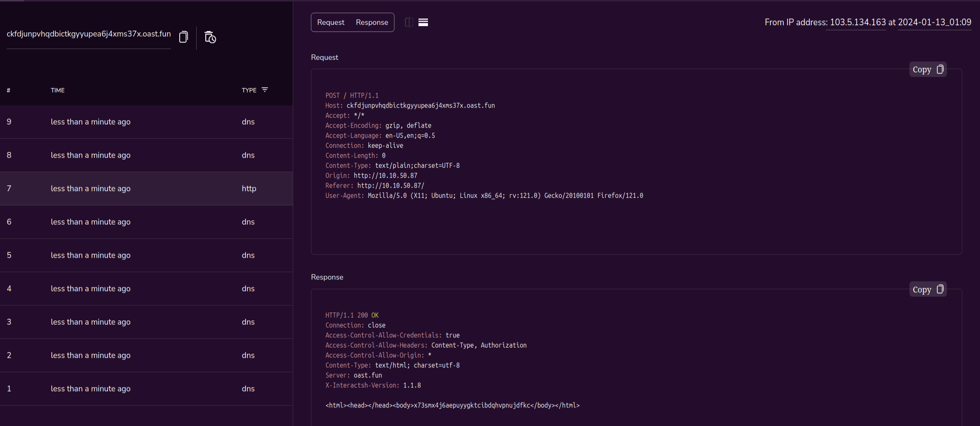Click the TYPE column header label

tap(249, 90)
